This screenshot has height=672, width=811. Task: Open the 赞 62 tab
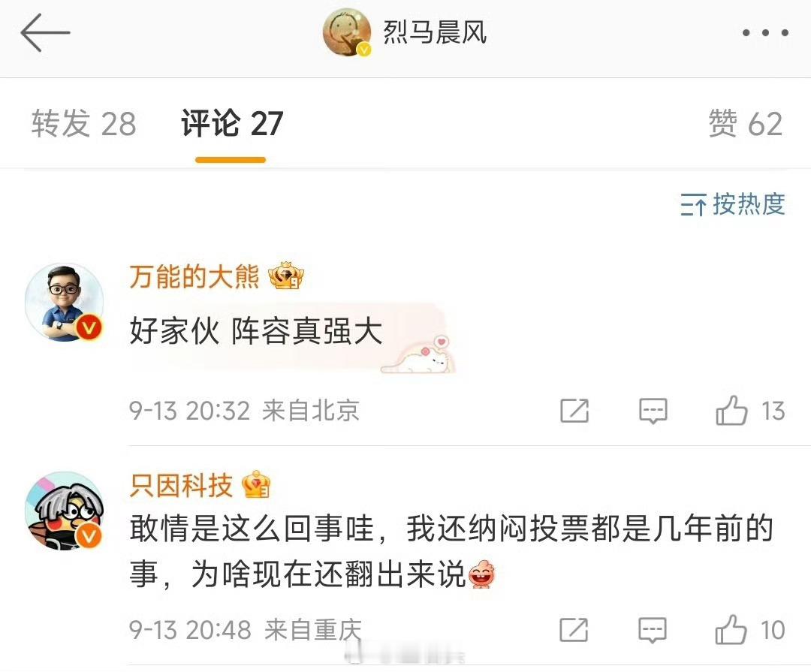746,124
